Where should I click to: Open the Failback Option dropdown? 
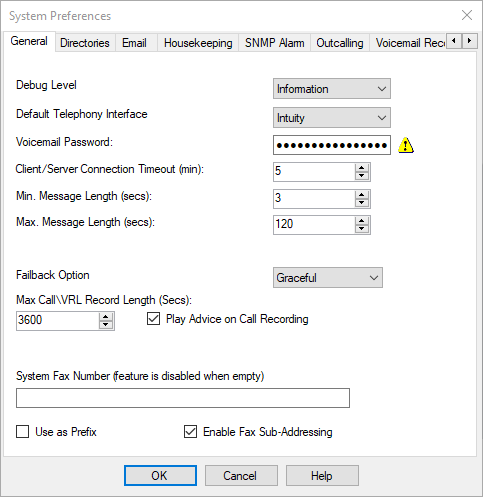click(328, 277)
